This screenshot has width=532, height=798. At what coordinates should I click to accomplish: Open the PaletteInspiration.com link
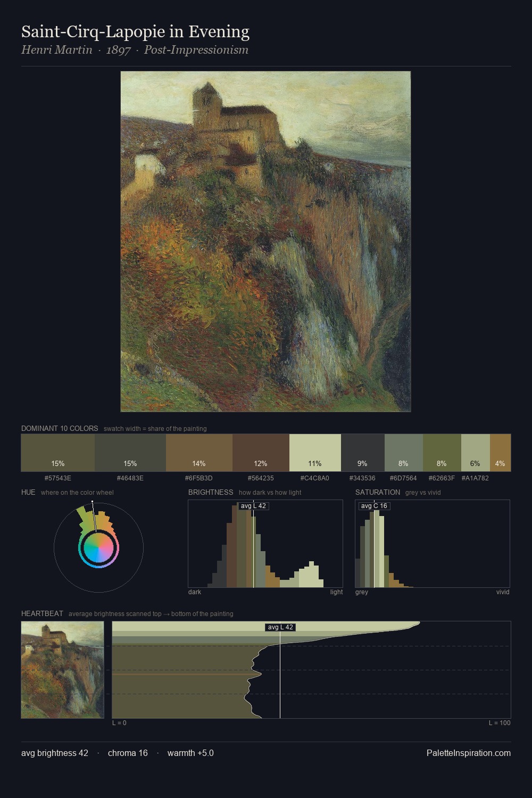tap(469, 753)
